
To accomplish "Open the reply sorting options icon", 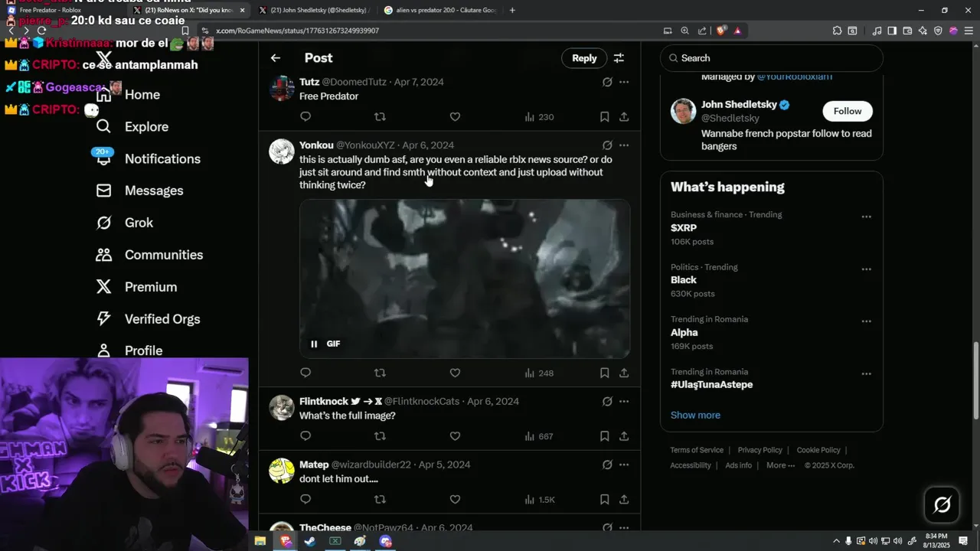I will pos(619,58).
